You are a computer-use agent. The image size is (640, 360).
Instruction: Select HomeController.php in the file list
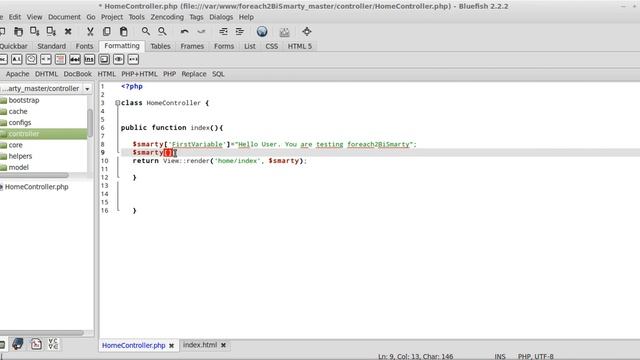[x=36, y=187]
